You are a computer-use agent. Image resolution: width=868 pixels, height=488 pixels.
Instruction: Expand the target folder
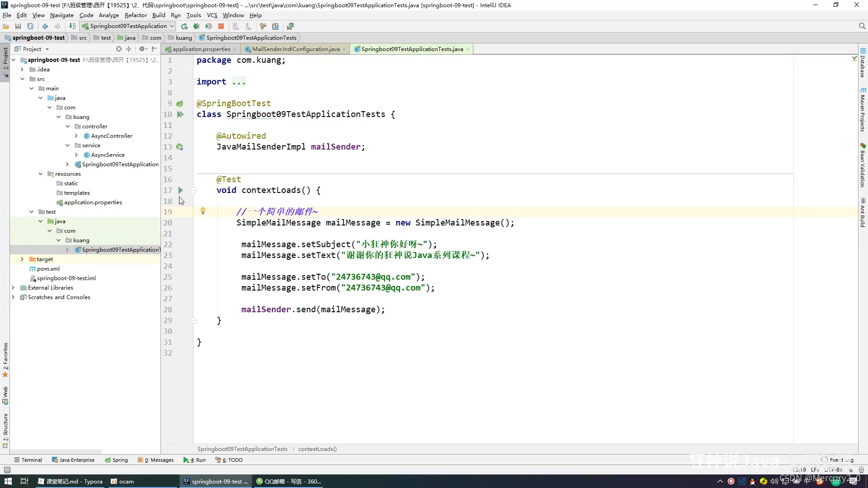point(22,259)
